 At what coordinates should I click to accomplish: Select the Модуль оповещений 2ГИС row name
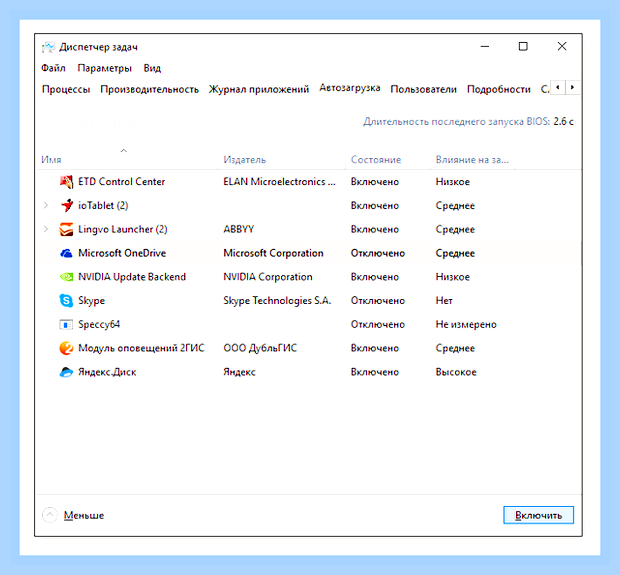click(141, 348)
